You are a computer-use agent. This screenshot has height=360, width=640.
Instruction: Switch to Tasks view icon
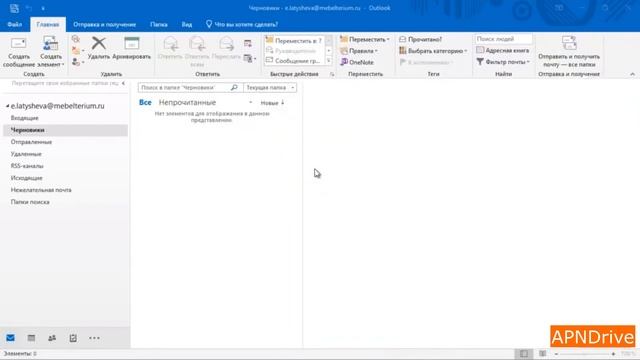tap(73, 338)
